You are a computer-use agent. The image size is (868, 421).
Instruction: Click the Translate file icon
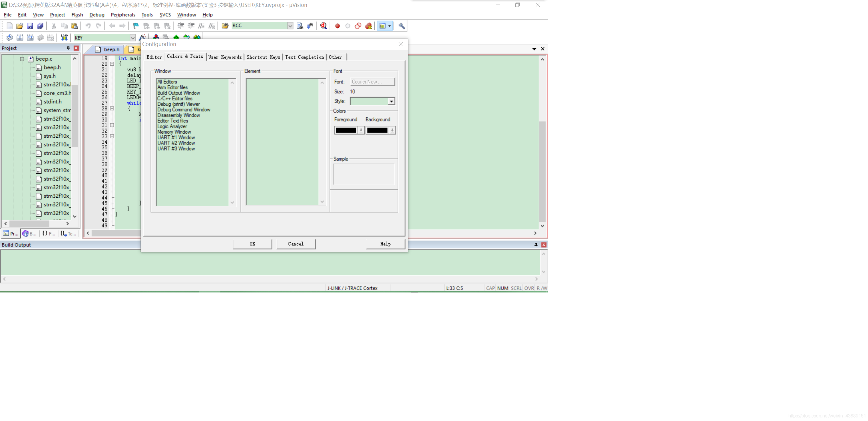[x=9, y=37]
